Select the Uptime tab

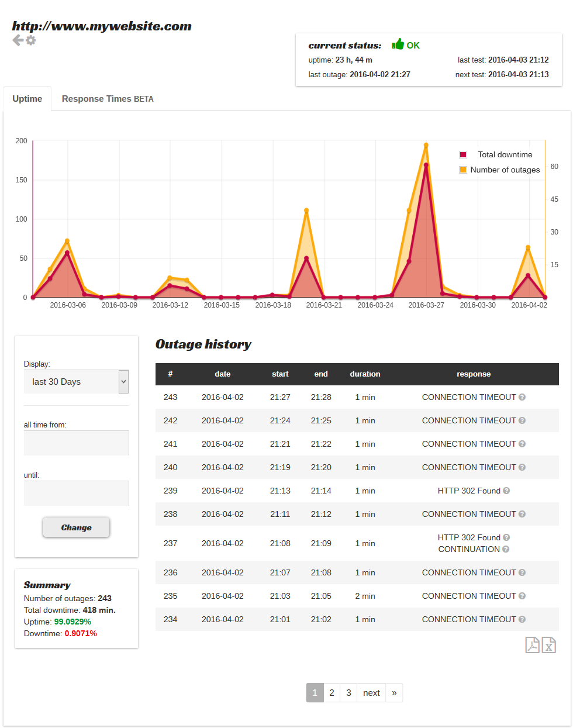[27, 99]
